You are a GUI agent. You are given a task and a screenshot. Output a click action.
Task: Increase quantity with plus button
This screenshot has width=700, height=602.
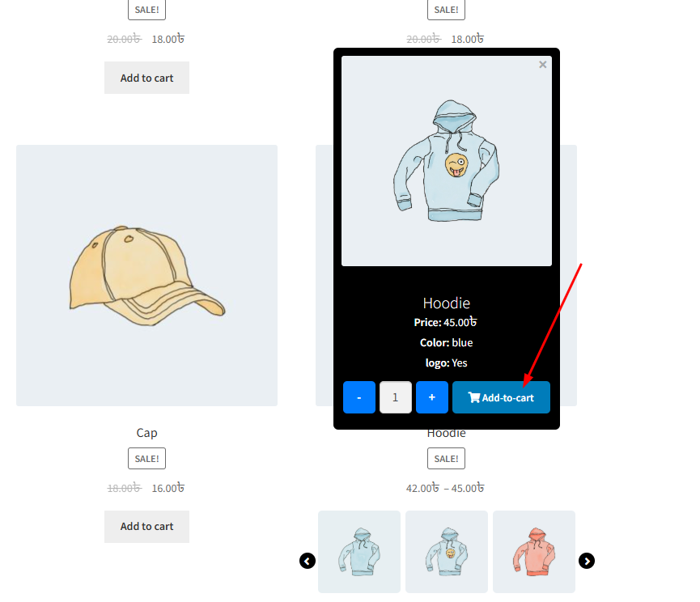pos(431,397)
